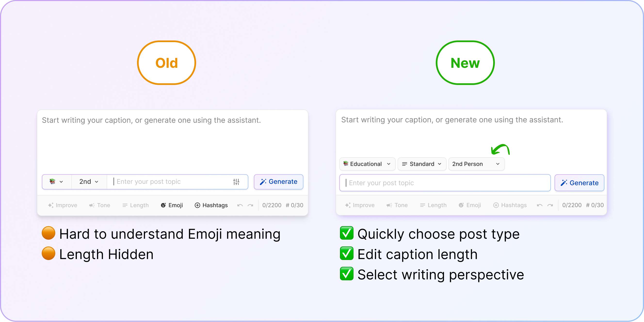Click the Generate button in the old panel
The width and height of the screenshot is (644, 322).
click(x=279, y=182)
